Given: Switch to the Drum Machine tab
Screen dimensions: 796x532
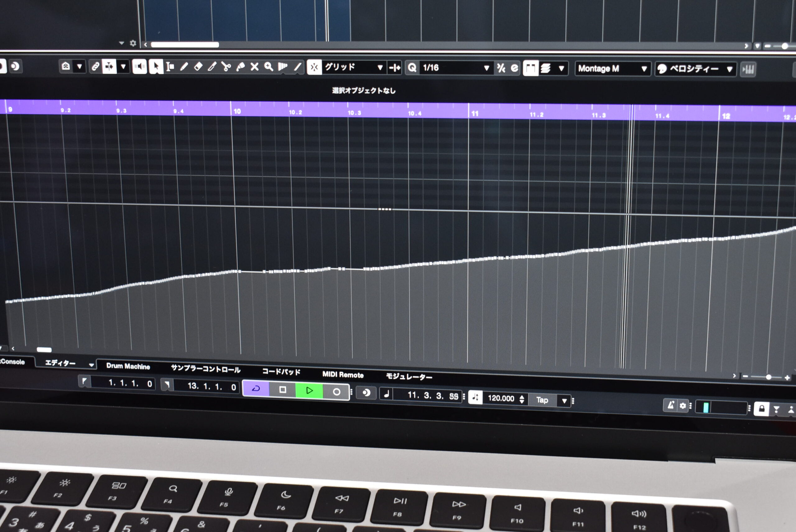Looking at the screenshot, I should [128, 366].
